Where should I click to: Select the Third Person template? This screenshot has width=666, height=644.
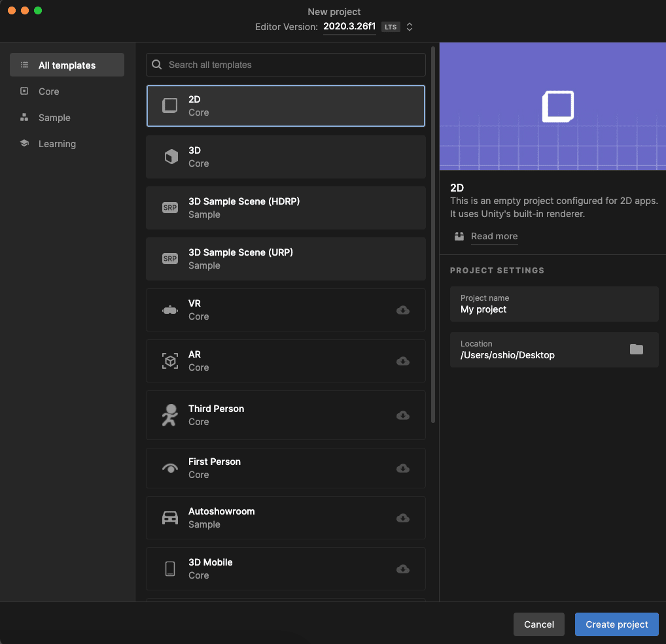(286, 415)
